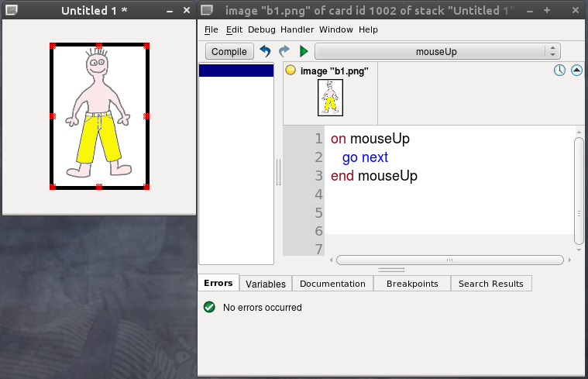
Task: Open the Search Results tab
Action: [490, 284]
